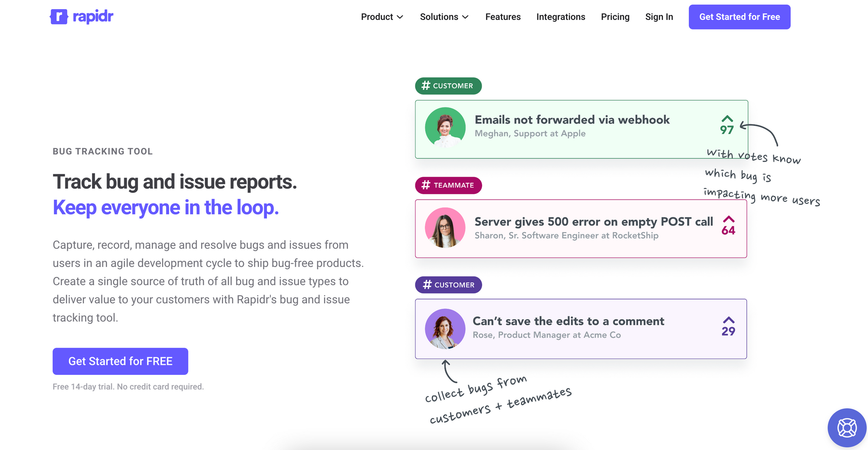Click 'Rose, Product Manager at Acme Co' text
Viewport: 868px width, 450px height.
pyautogui.click(x=546, y=335)
